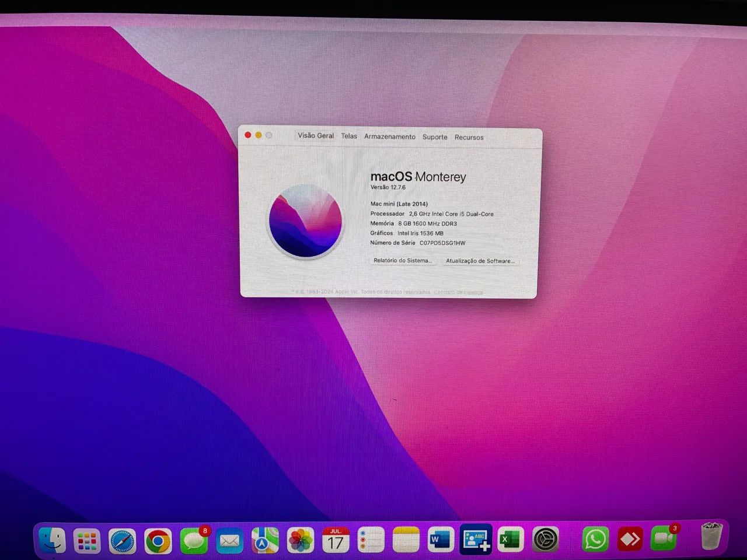Open System Preferences from the dock
This screenshot has width=747, height=560.
tap(546, 540)
